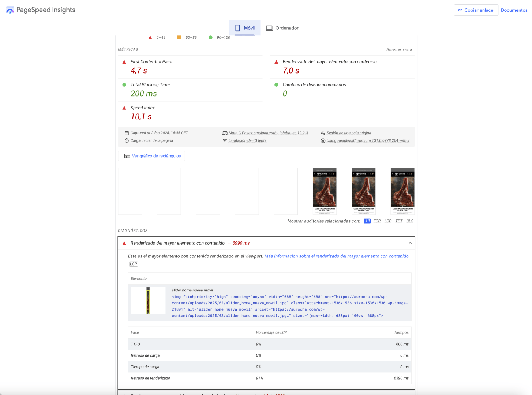Click Ampliar vista to expand metrics
Image resolution: width=532 pixels, height=395 pixels.
coord(399,49)
